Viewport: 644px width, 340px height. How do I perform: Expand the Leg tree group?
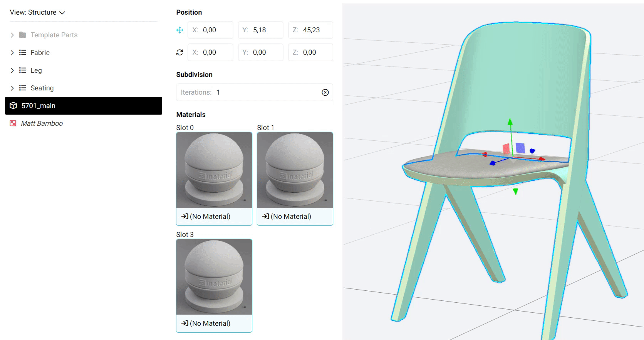pos(12,70)
